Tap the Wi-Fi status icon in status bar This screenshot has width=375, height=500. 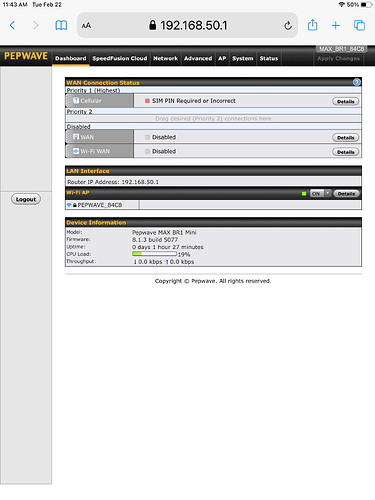(341, 5)
